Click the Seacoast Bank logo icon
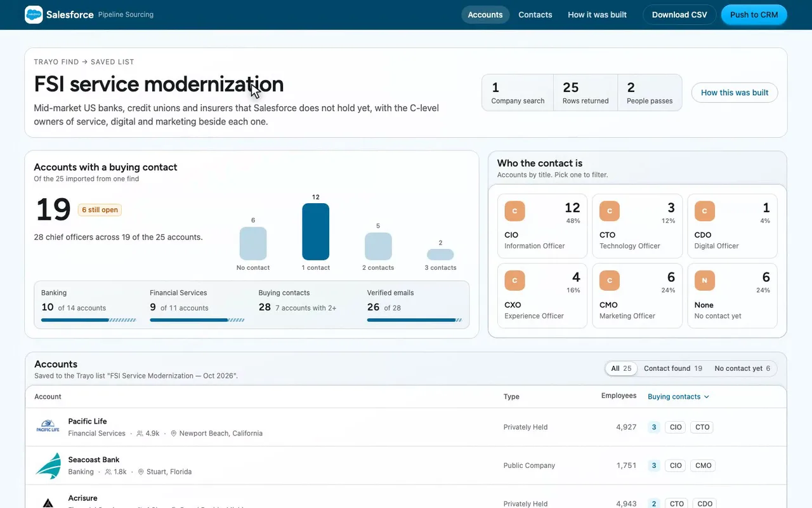 48,465
